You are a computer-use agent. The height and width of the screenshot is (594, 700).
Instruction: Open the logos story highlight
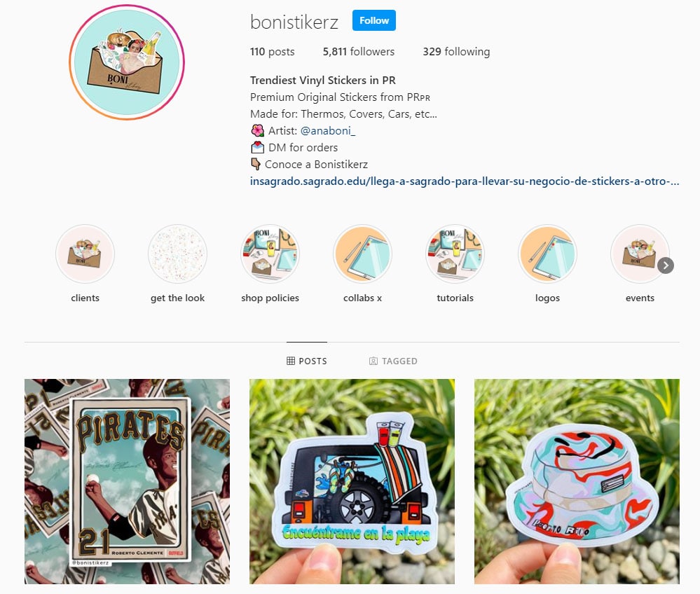547,254
